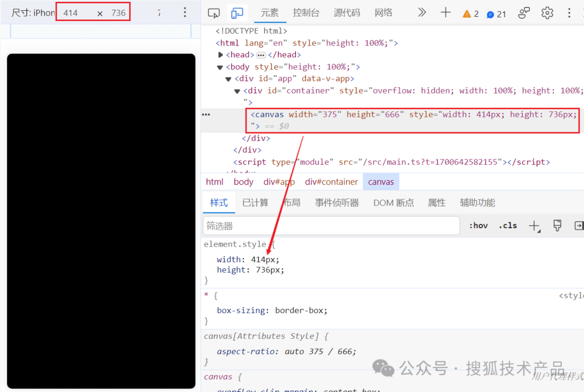Open the feedback/profile icon beside settings
Screen dimensions: 584x392
524,13
